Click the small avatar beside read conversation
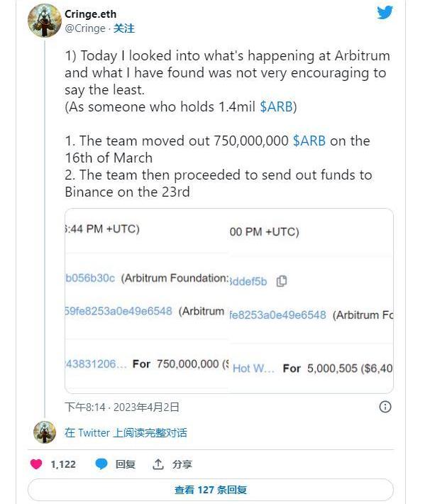 (x=44, y=432)
